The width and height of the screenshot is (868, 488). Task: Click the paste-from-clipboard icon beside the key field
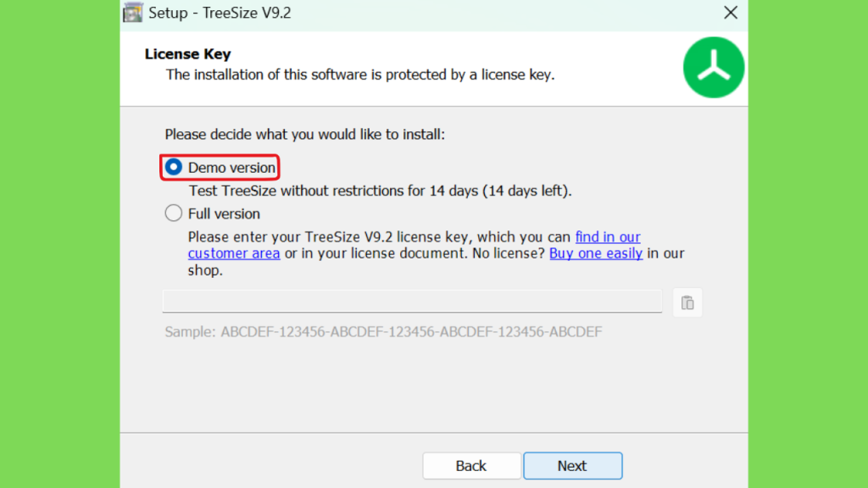click(687, 302)
